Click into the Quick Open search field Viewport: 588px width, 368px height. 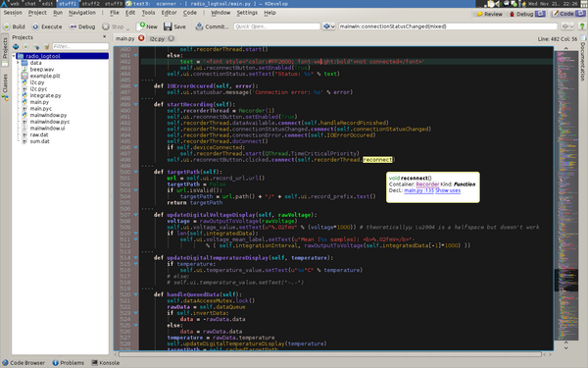pos(276,26)
